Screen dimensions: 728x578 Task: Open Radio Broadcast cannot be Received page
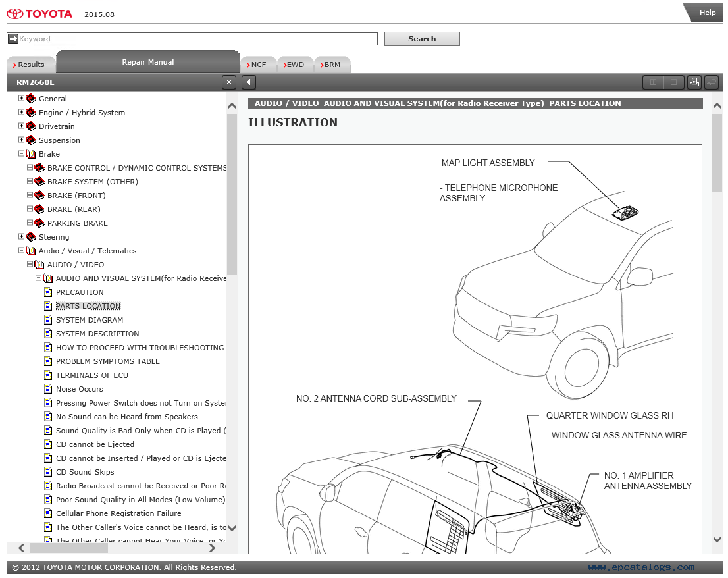pyautogui.click(x=141, y=486)
